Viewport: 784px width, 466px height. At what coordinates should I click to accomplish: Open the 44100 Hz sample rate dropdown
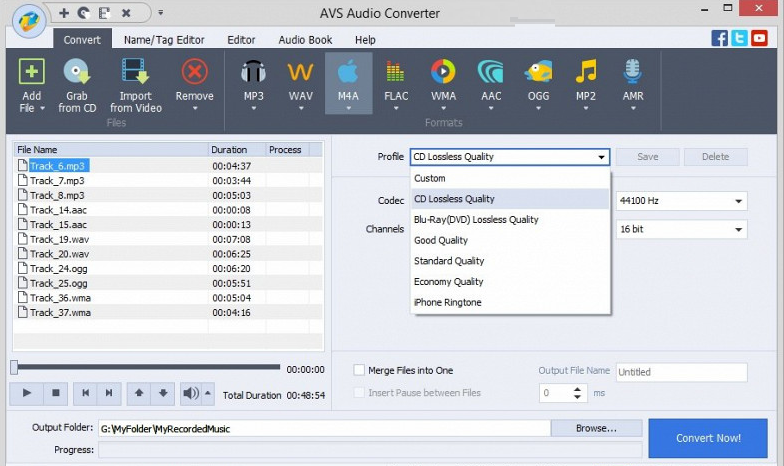tap(682, 200)
